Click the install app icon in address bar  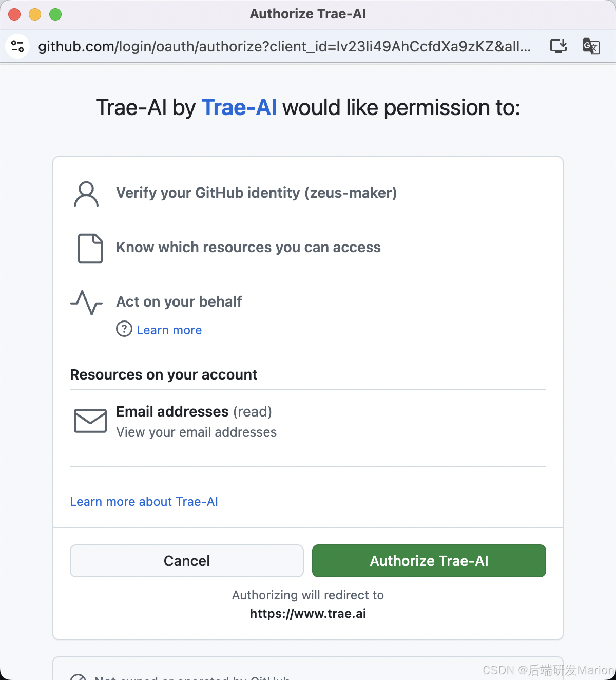pos(558,46)
